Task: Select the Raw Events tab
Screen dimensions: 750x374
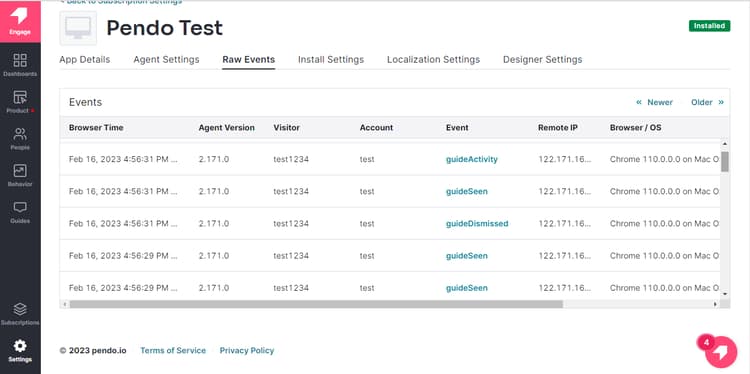Action: [x=249, y=60]
